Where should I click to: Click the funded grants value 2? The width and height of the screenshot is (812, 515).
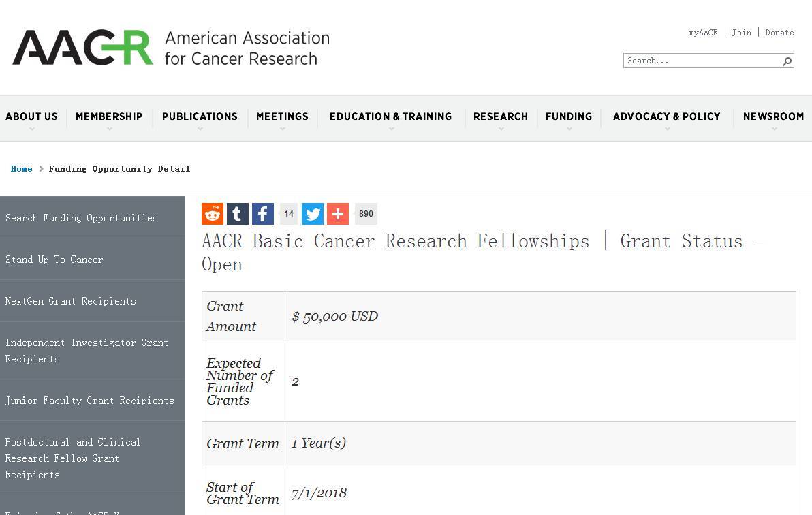(x=295, y=382)
